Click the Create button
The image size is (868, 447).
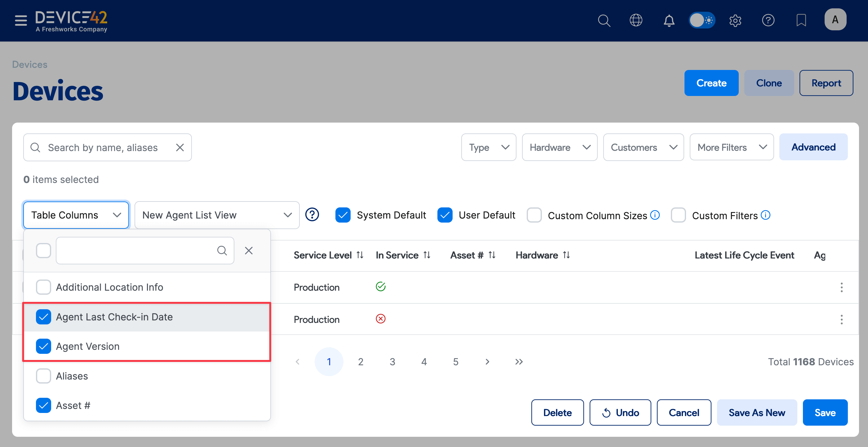[711, 83]
